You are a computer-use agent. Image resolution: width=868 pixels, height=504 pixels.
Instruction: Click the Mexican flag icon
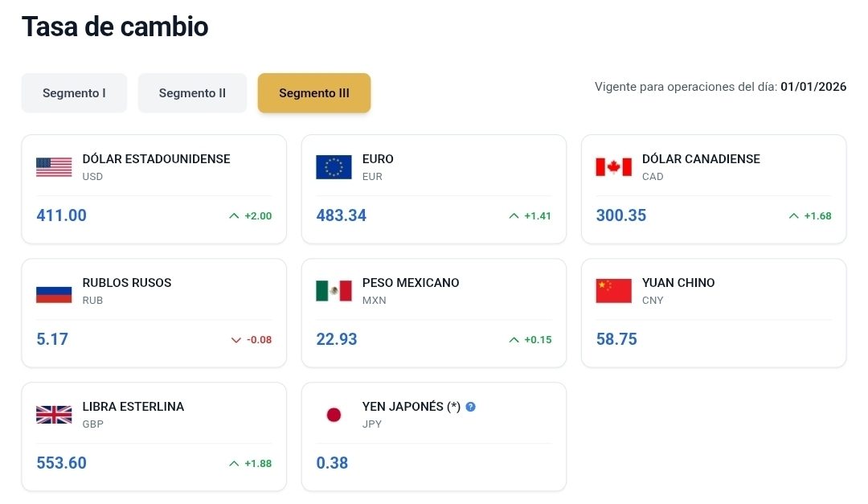pyautogui.click(x=334, y=291)
